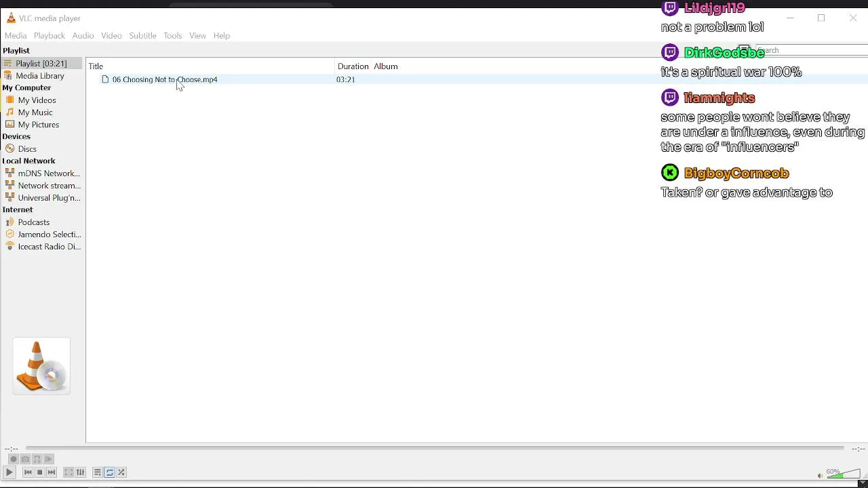The image size is (868, 488).
Task: Sort by Album column header
Action: pyautogui.click(x=386, y=66)
